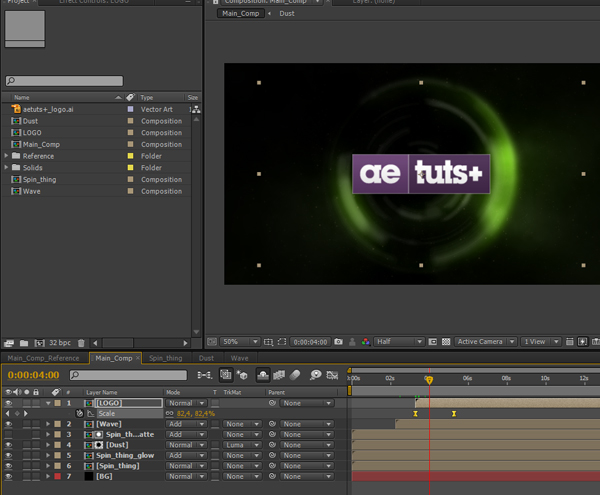
Task: Click the interpret footage icon in Project panel
Action: click(x=9, y=343)
